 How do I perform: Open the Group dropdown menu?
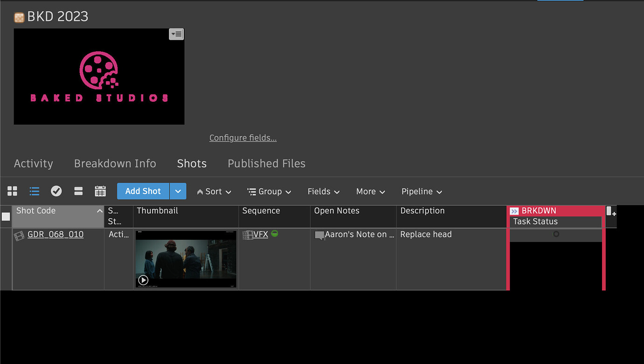269,192
